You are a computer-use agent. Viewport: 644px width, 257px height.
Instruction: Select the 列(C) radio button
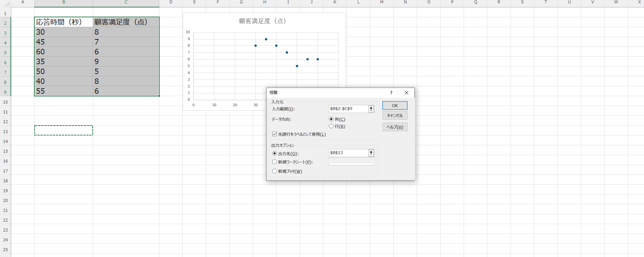coord(331,119)
